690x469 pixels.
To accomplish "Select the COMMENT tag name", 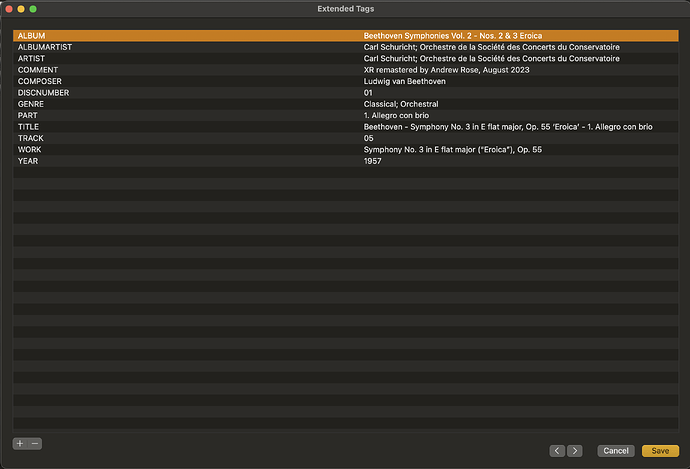I will point(38,70).
